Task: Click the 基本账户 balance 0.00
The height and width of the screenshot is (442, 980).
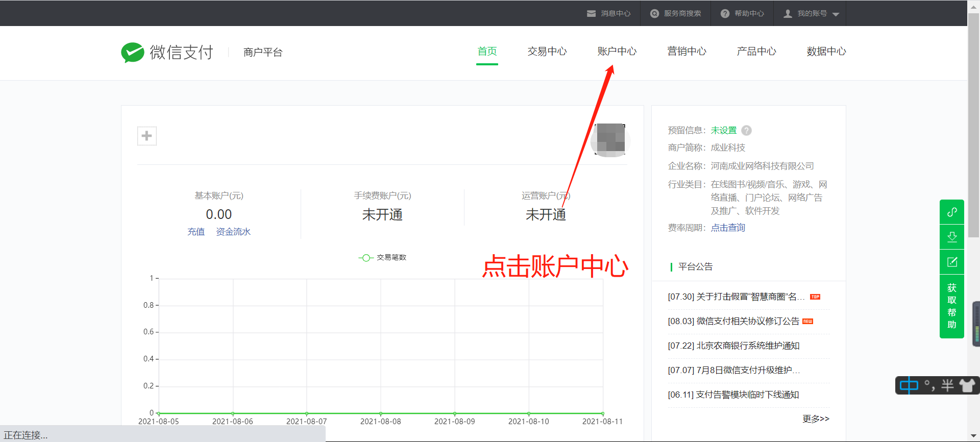Action: coord(219,214)
